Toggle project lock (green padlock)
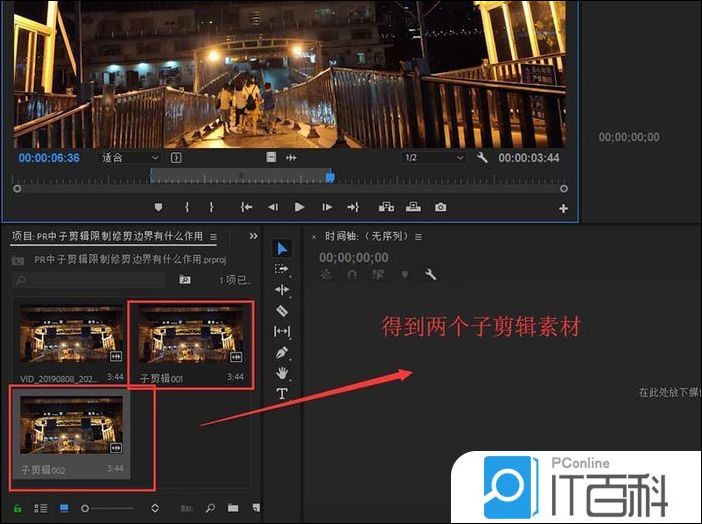Viewport: 702px width, 524px height. point(18,508)
